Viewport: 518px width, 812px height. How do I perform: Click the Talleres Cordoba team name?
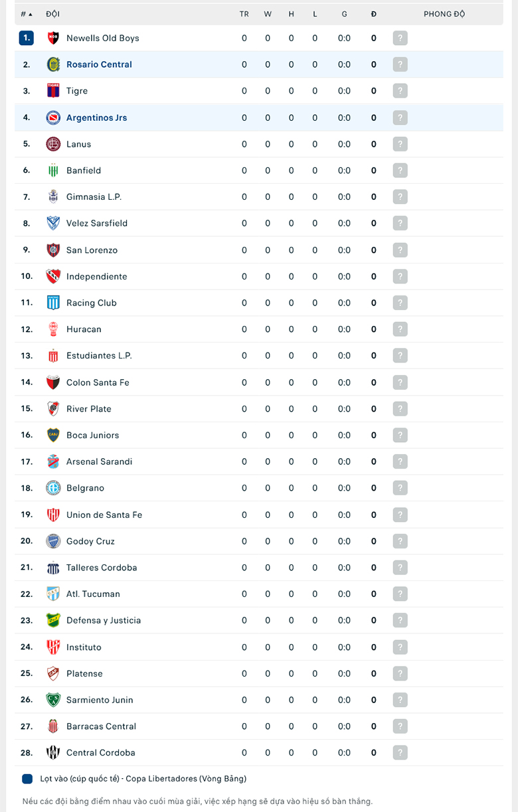pos(102,568)
